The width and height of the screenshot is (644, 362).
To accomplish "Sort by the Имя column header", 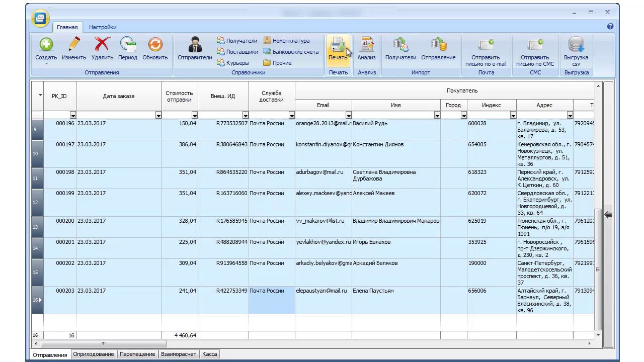I will tap(396, 105).
